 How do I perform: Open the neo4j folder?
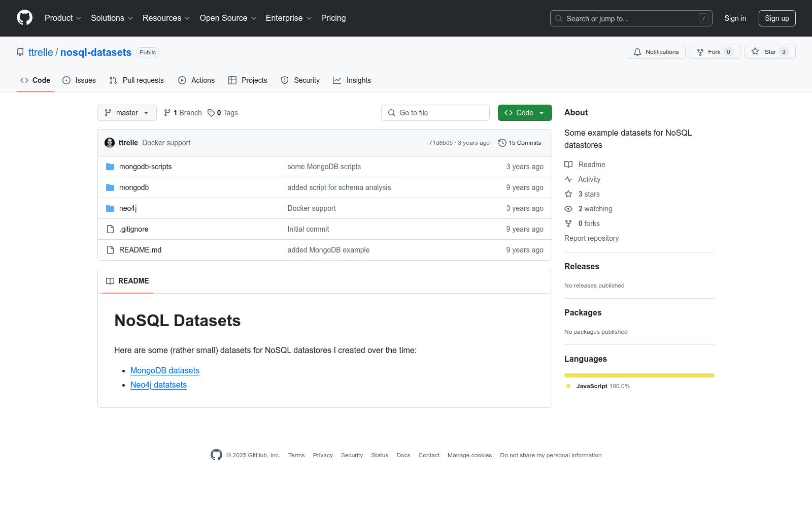128,208
